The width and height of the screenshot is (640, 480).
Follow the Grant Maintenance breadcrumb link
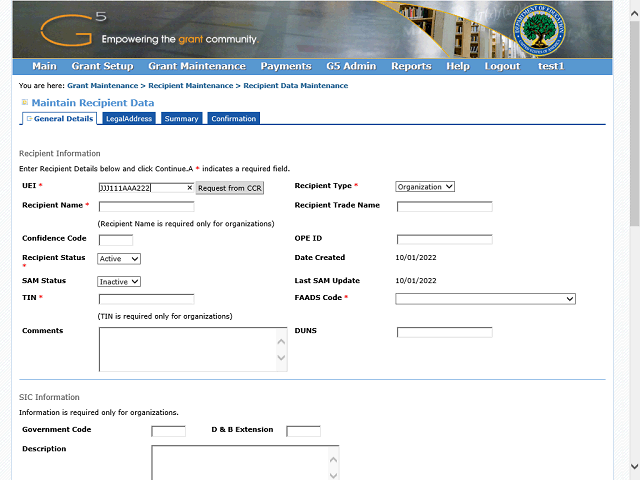pyautogui.click(x=102, y=86)
